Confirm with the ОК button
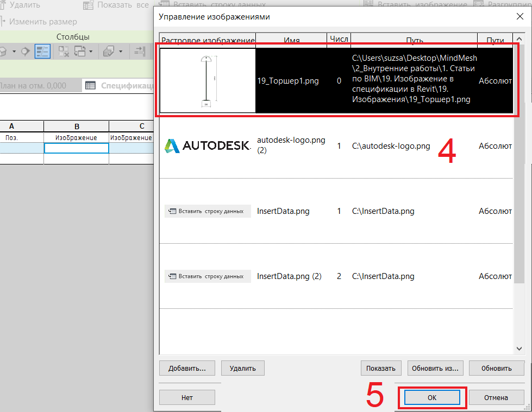 click(432, 397)
